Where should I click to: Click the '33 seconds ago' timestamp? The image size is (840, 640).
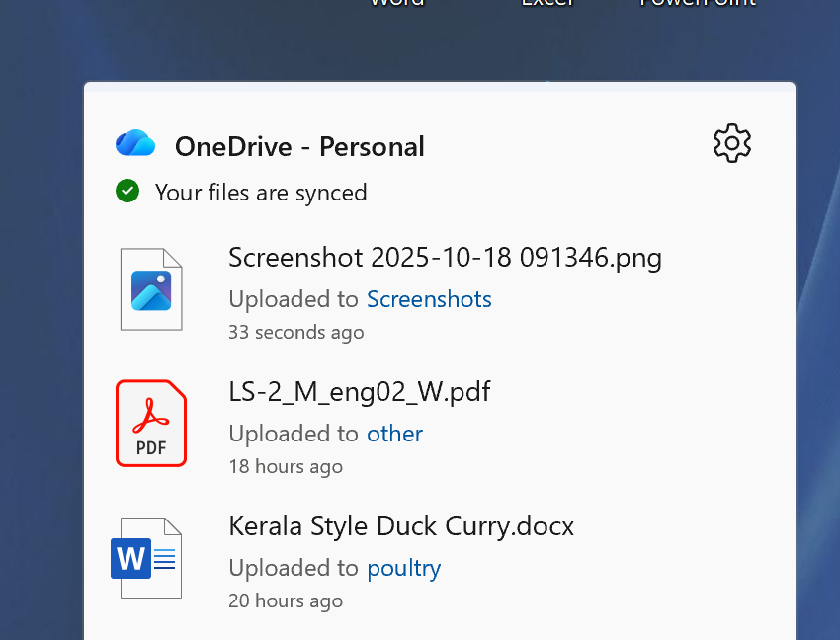pos(295,333)
